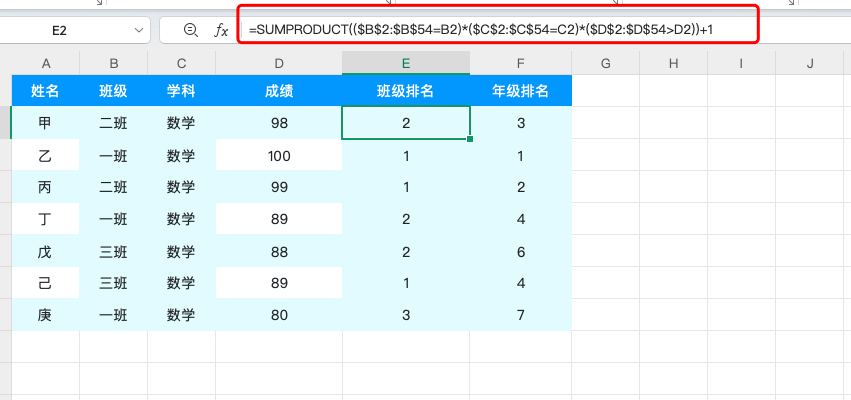Click inside the SUMPRODUCT formula bar

[x=500, y=30]
